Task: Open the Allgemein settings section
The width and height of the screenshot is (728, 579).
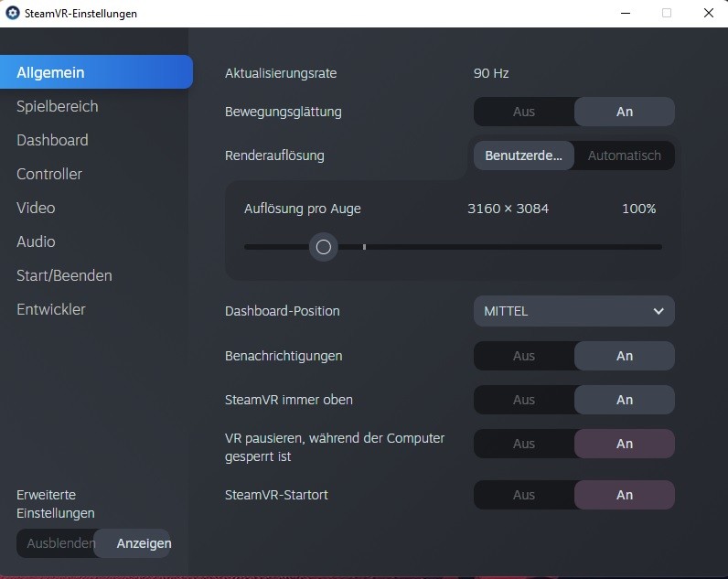Action: (96, 72)
